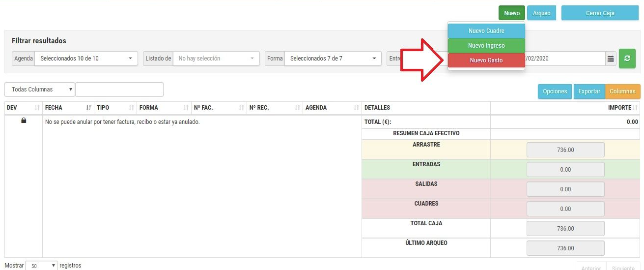Open the Listado de dropdown
Screen dimensions: 644x270
[216, 59]
